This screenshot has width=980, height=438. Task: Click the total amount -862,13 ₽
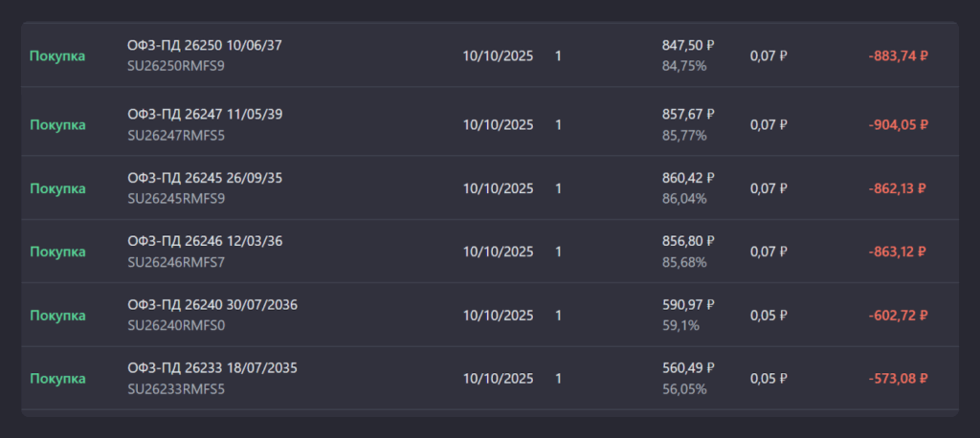[x=898, y=188]
